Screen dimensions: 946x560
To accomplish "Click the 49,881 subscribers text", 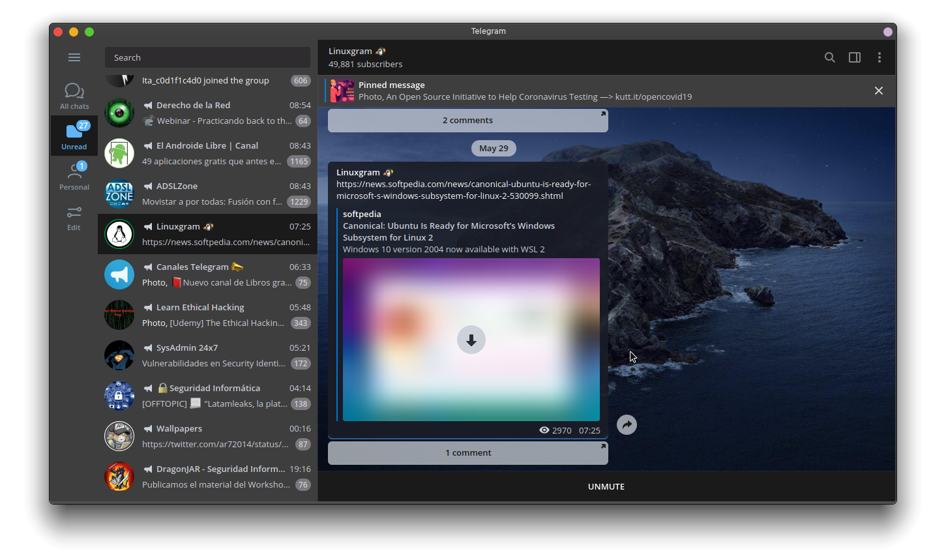I will (x=366, y=64).
